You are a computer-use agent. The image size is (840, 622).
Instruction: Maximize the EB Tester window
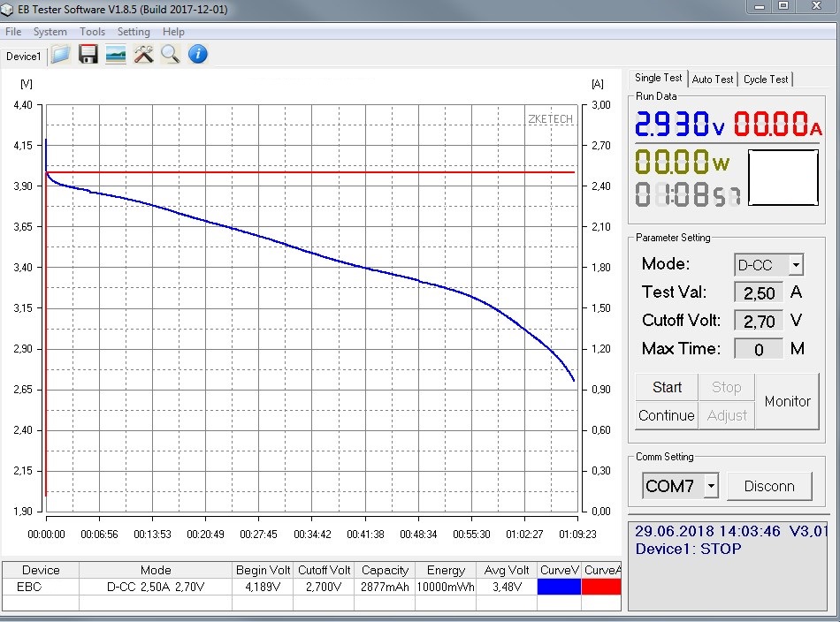[x=783, y=6]
